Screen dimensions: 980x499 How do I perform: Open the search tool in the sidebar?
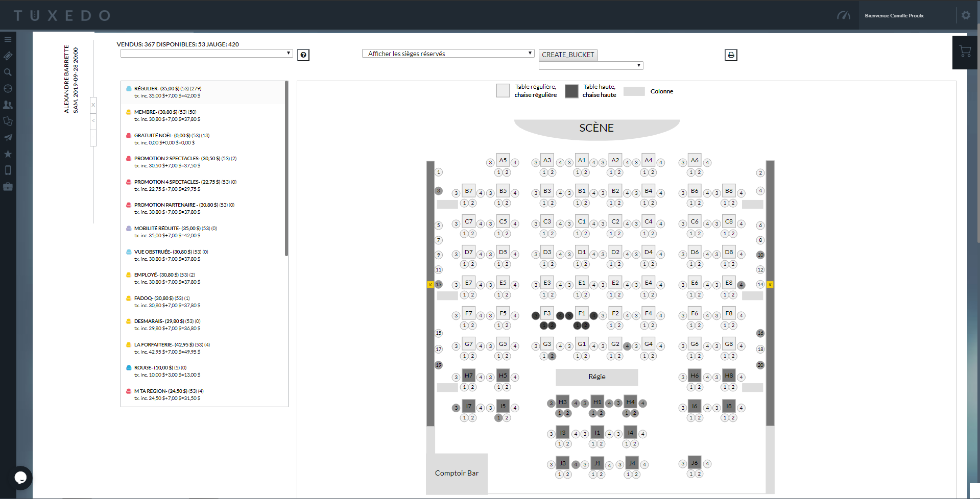tap(8, 72)
